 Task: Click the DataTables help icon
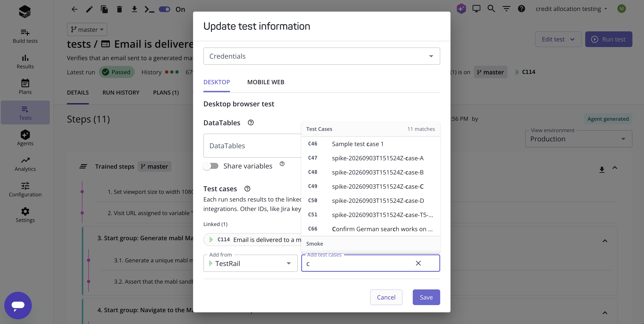coord(251,122)
